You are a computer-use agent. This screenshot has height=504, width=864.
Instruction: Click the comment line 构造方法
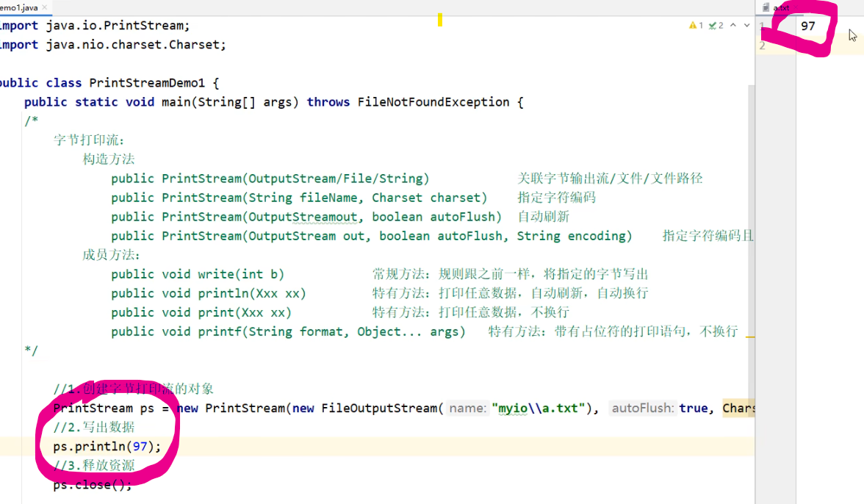(x=109, y=159)
